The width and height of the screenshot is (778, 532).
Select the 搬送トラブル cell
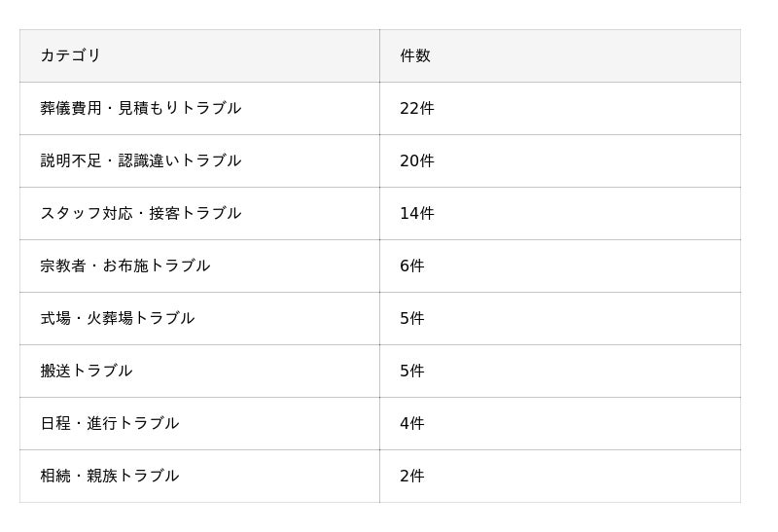[x=86, y=371]
